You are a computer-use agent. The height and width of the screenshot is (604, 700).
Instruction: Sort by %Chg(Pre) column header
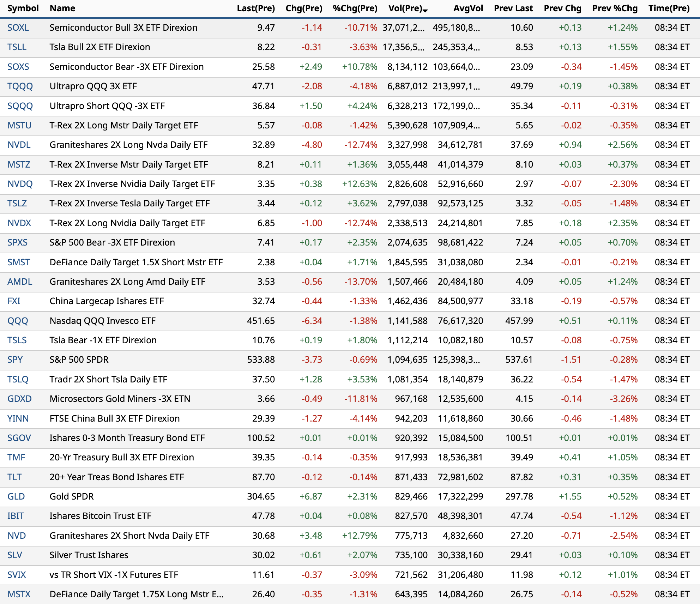(x=355, y=8)
